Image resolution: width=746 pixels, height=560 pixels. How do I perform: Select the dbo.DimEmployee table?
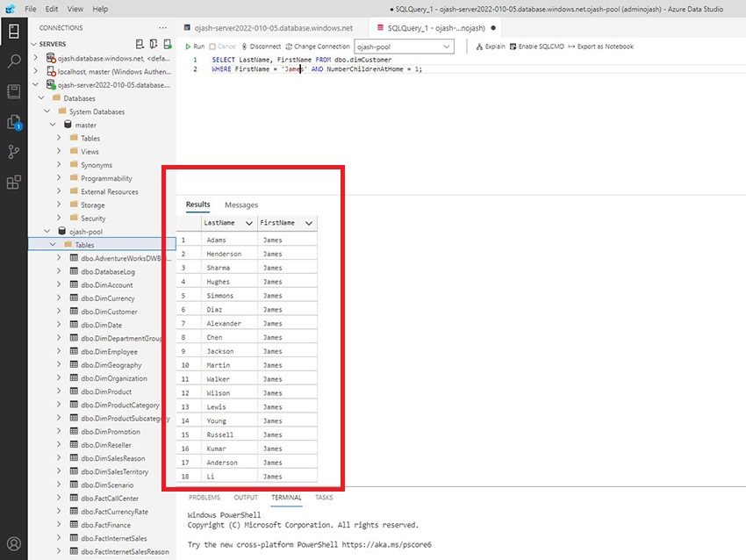109,352
